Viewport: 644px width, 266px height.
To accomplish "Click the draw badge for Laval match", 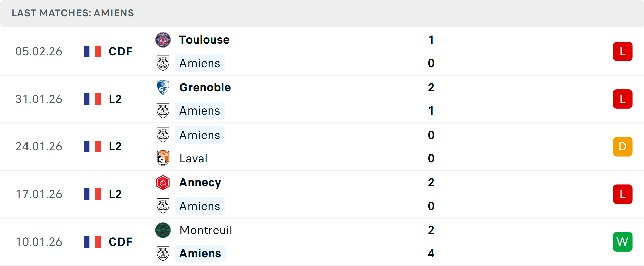I will [622, 147].
